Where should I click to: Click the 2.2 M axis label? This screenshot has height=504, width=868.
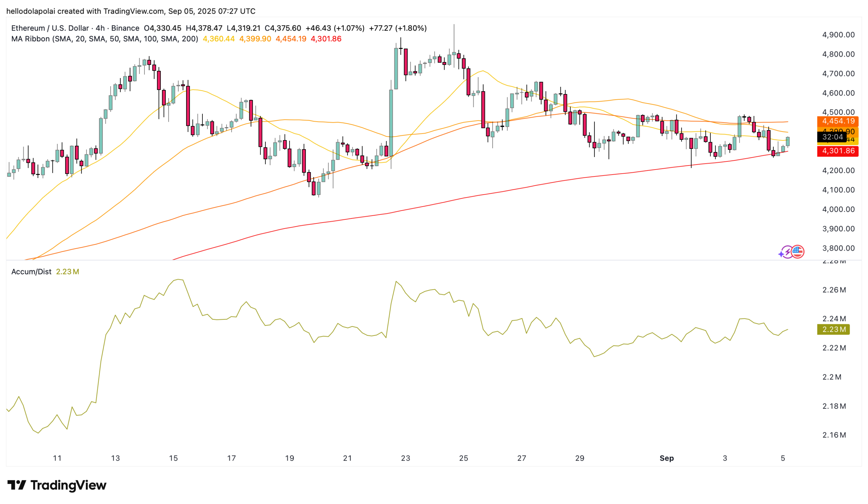click(832, 377)
